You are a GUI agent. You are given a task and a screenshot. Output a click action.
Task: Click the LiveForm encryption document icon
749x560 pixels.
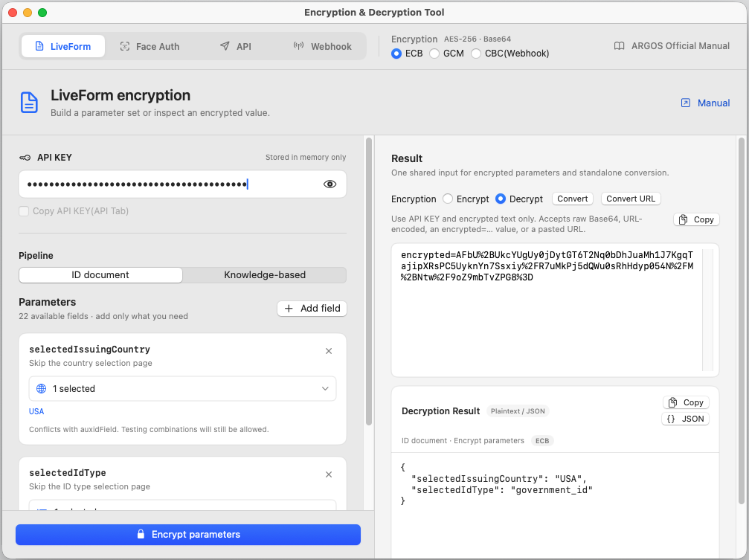pyautogui.click(x=29, y=103)
